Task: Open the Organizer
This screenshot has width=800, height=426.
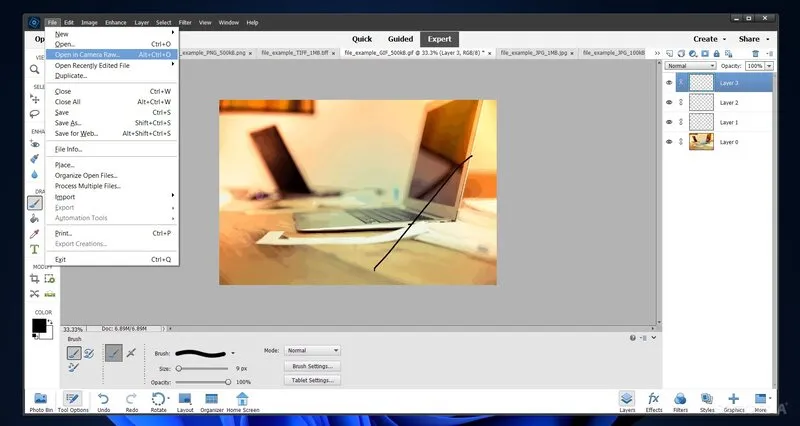Action: click(x=212, y=402)
